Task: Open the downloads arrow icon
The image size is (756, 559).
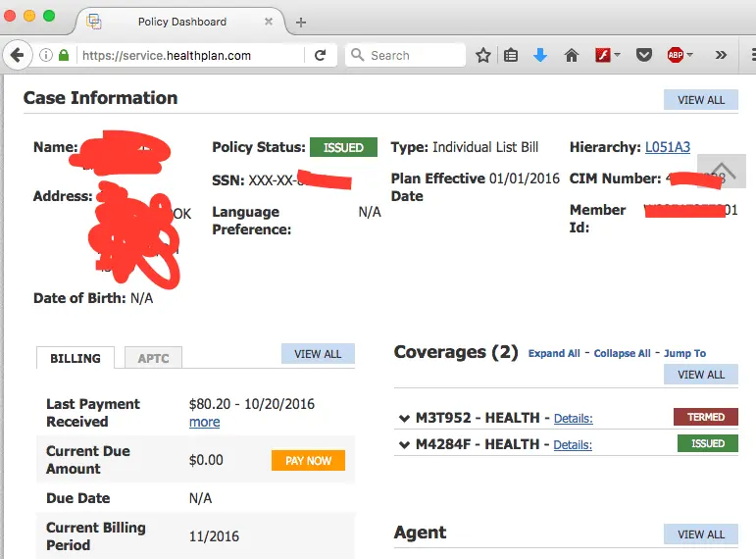Action: 540,56
